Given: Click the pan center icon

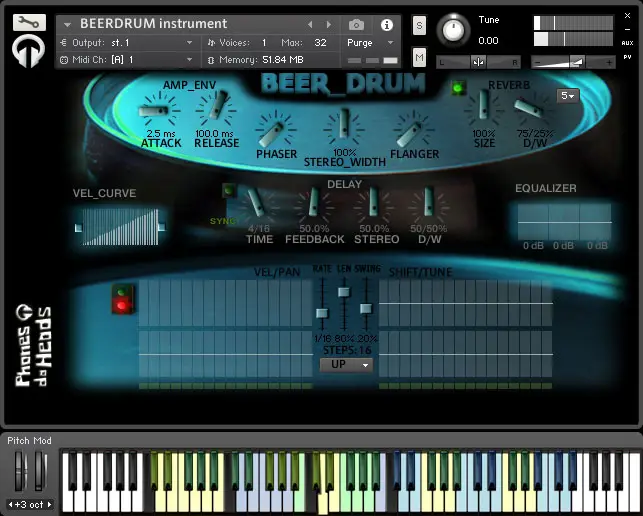Looking at the screenshot, I should click(478, 62).
